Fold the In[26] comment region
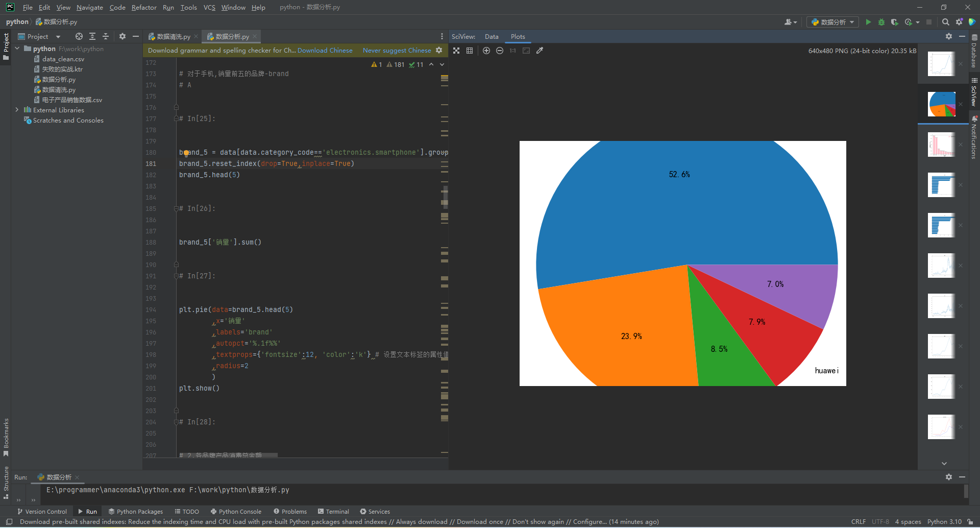Screen dimensions: 980x528 [176, 208]
